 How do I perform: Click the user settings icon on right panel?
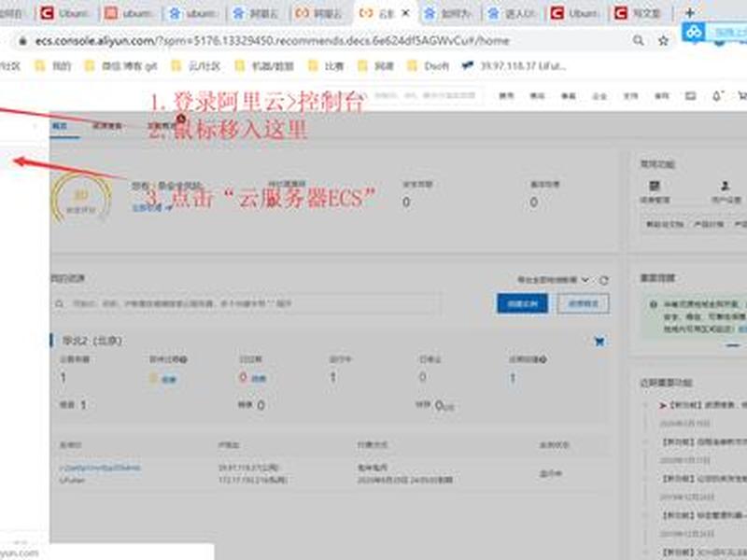[726, 186]
